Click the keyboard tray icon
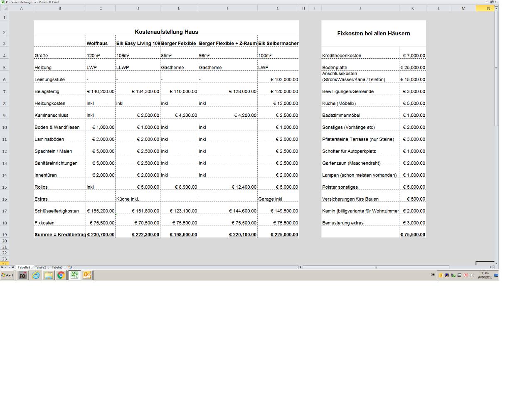Image resolution: width=532 pixels, height=399 pixels. (459, 275)
